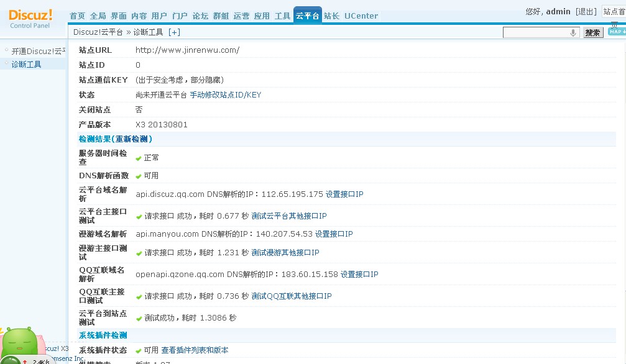The image size is (626, 364).
Task: Open the 应用 menu tab
Action: (x=262, y=16)
